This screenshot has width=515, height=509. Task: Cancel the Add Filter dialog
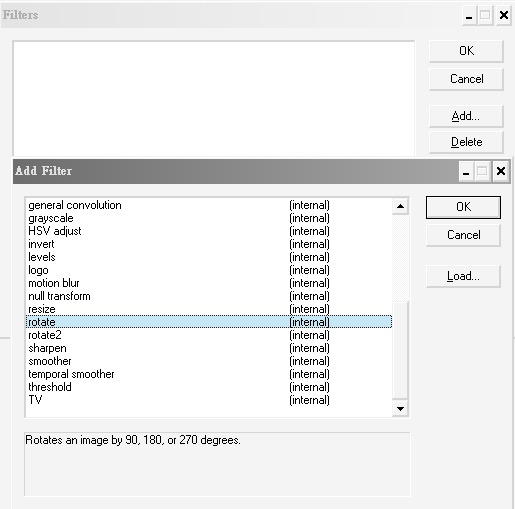463,235
